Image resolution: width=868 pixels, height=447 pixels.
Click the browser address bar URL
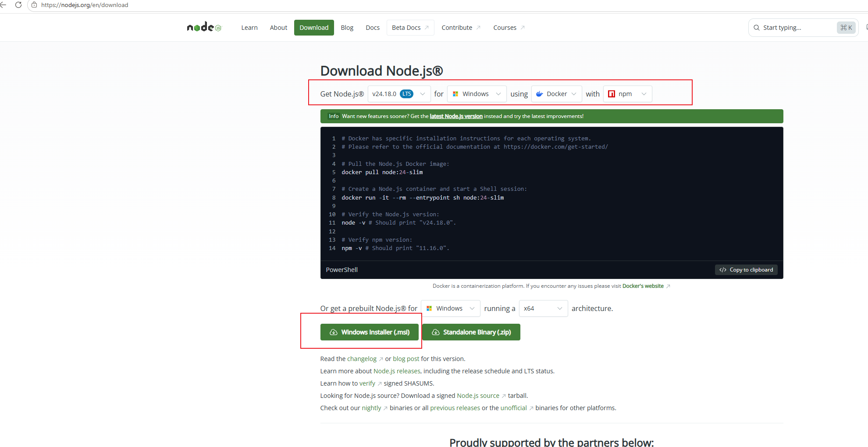pos(85,5)
